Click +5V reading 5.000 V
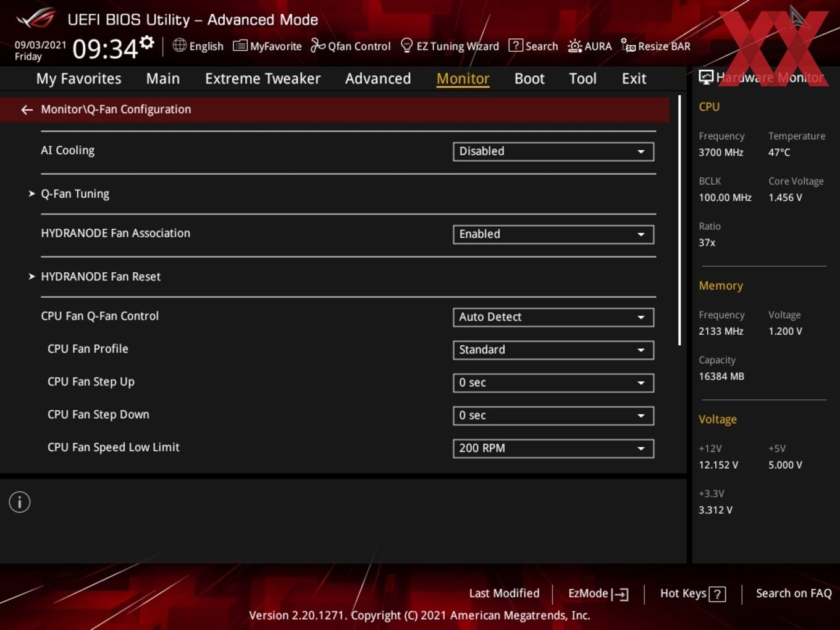This screenshot has height=630, width=840. [785, 465]
